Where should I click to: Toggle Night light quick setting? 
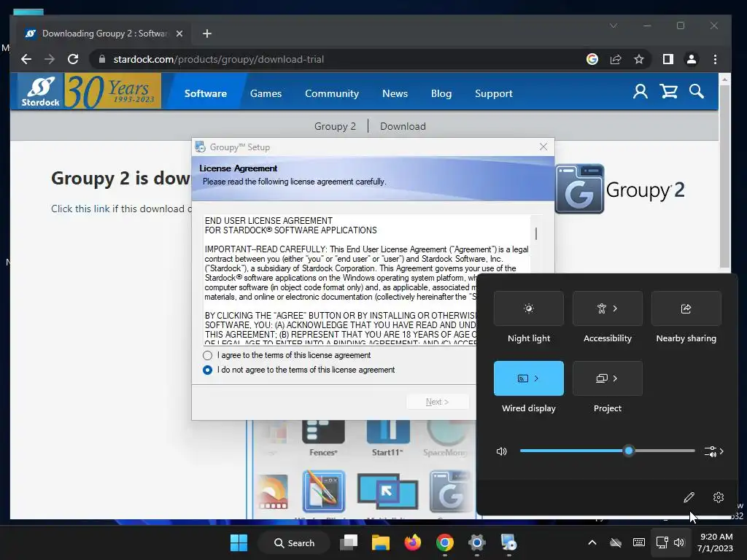(x=529, y=308)
